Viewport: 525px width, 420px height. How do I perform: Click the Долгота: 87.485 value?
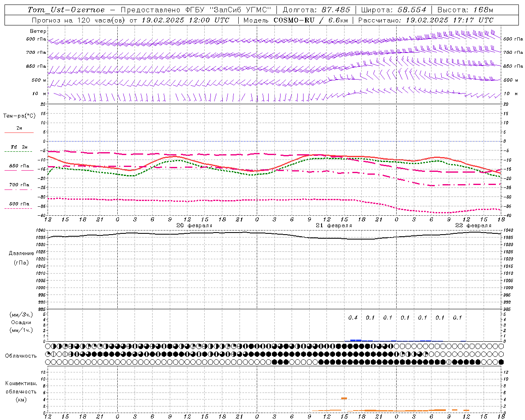pyautogui.click(x=317, y=10)
